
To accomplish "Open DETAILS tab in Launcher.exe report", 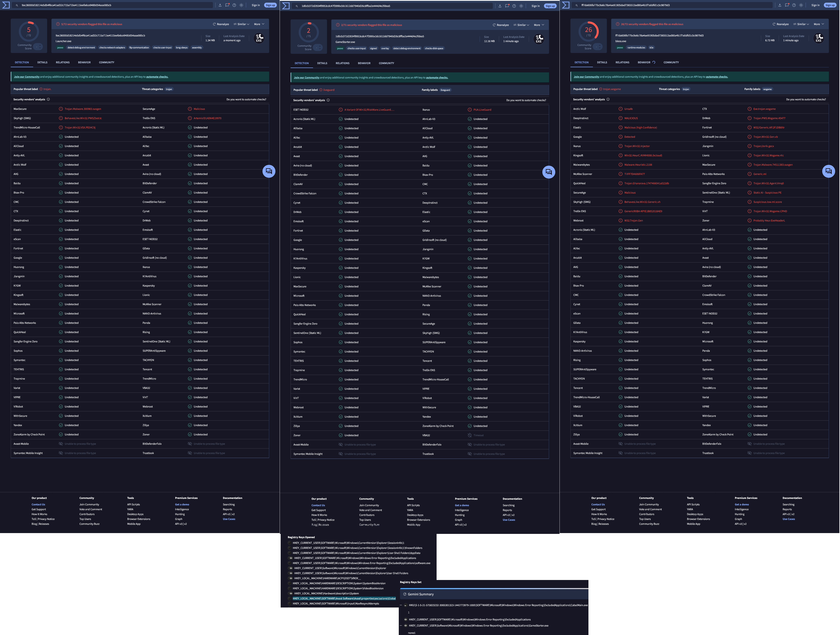I will coord(42,62).
